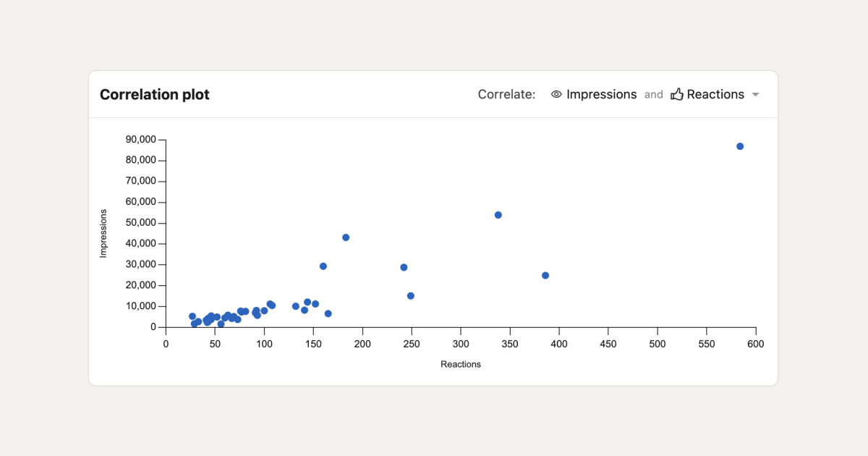The width and height of the screenshot is (868, 456).
Task: Select the point near 250 reactions, 15,000 impressions
Action: pyautogui.click(x=410, y=295)
